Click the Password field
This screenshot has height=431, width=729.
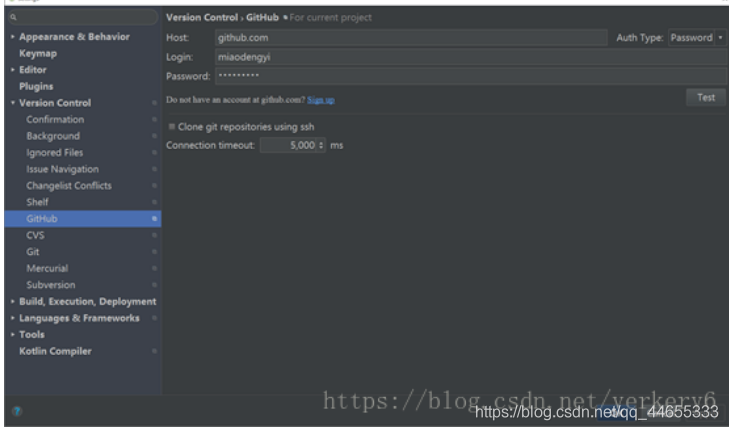471,76
